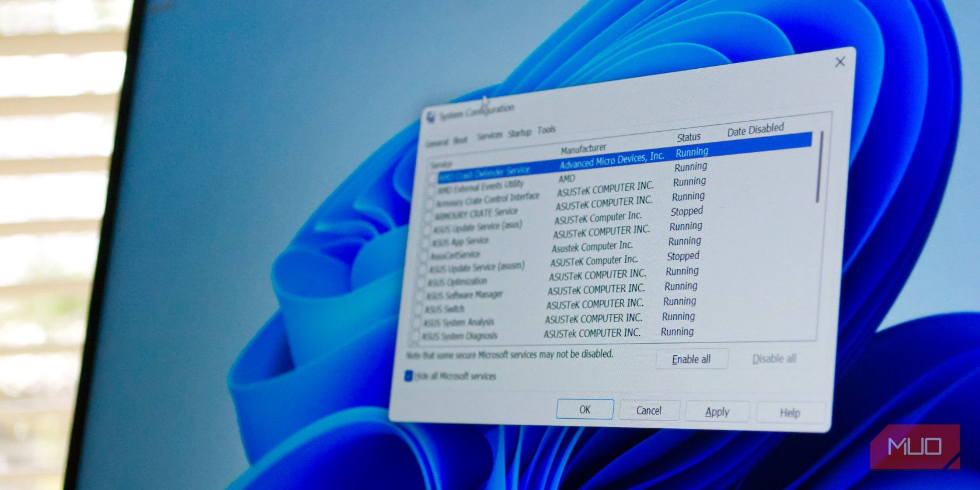Tick the AsusCertService checkbox
The height and width of the screenshot is (490, 980).
pyautogui.click(x=425, y=257)
